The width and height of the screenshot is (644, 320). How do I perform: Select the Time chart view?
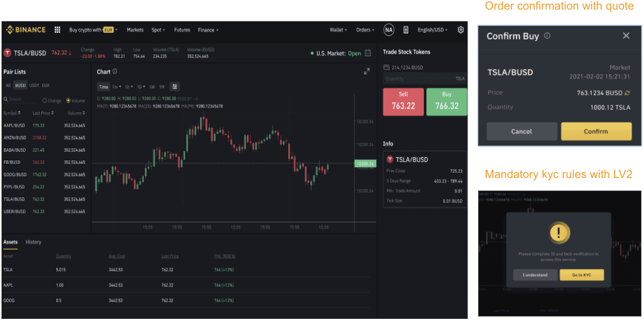coord(104,87)
